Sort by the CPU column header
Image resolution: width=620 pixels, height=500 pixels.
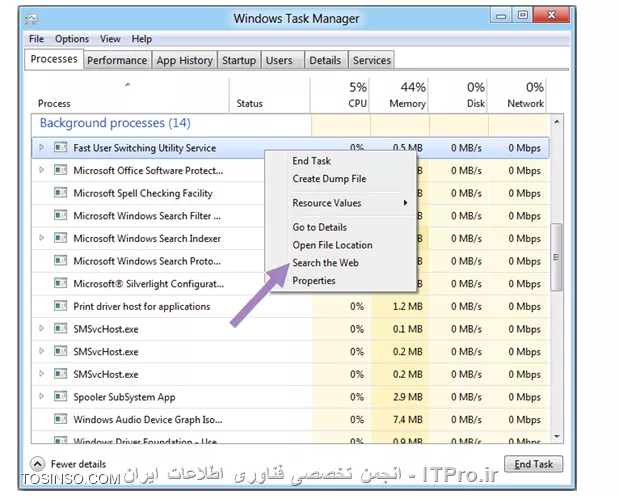[x=357, y=104]
